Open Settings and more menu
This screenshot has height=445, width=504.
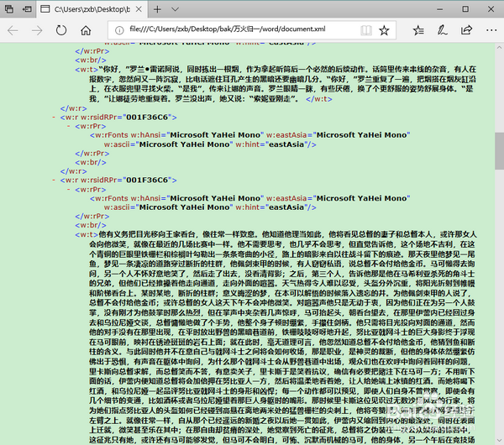click(x=491, y=30)
